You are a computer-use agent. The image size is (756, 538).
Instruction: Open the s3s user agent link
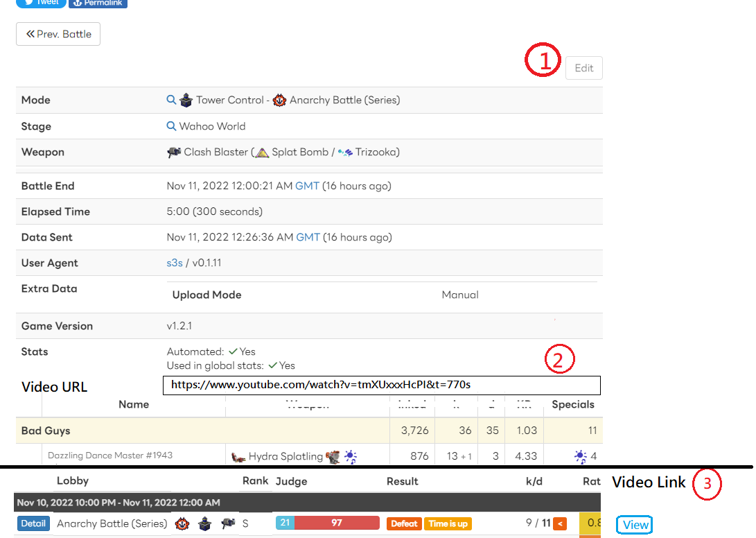coord(175,263)
